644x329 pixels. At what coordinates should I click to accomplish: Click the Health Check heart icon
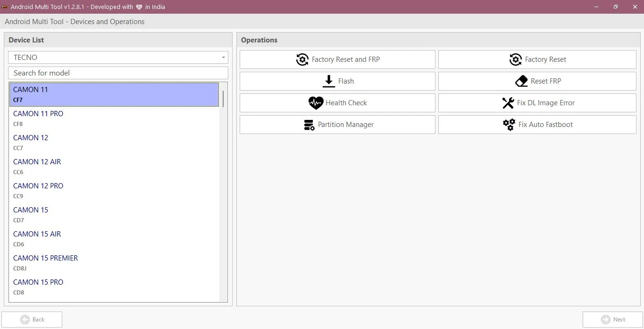tap(316, 103)
